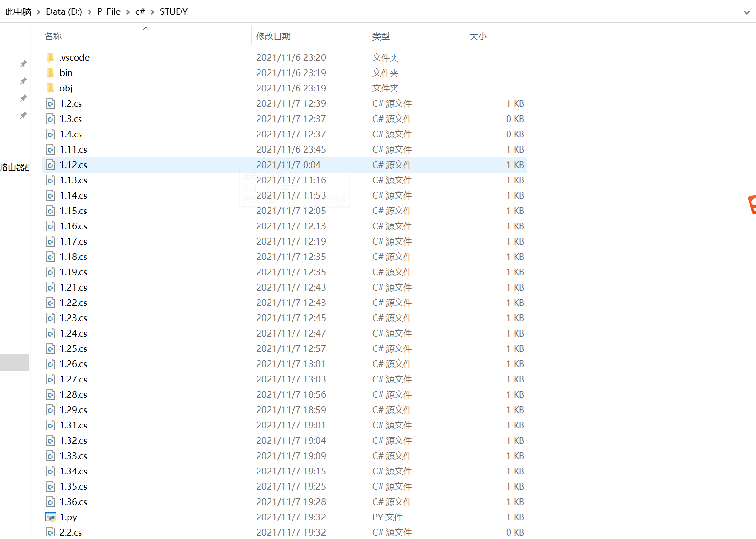Expand the chevron after Data (D:)
The image size is (756, 539).
click(90, 12)
